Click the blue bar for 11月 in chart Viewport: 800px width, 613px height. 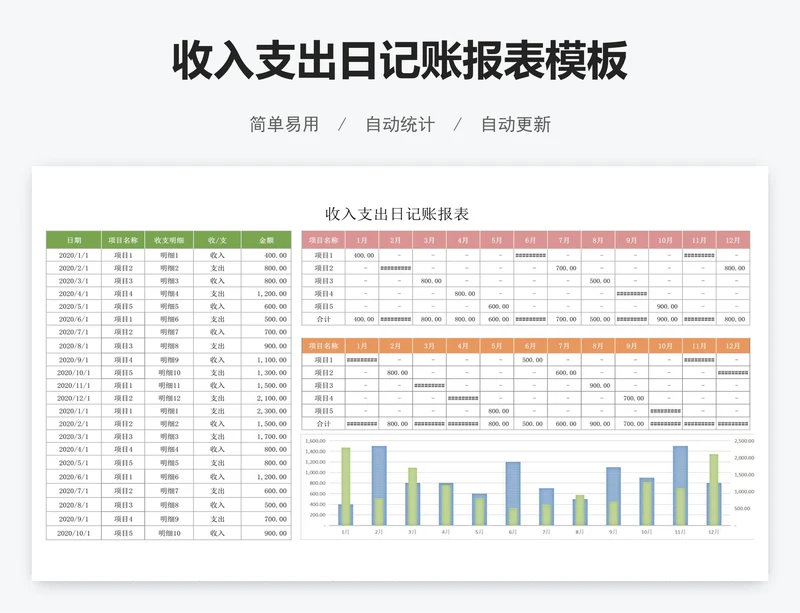pyautogui.click(x=681, y=485)
